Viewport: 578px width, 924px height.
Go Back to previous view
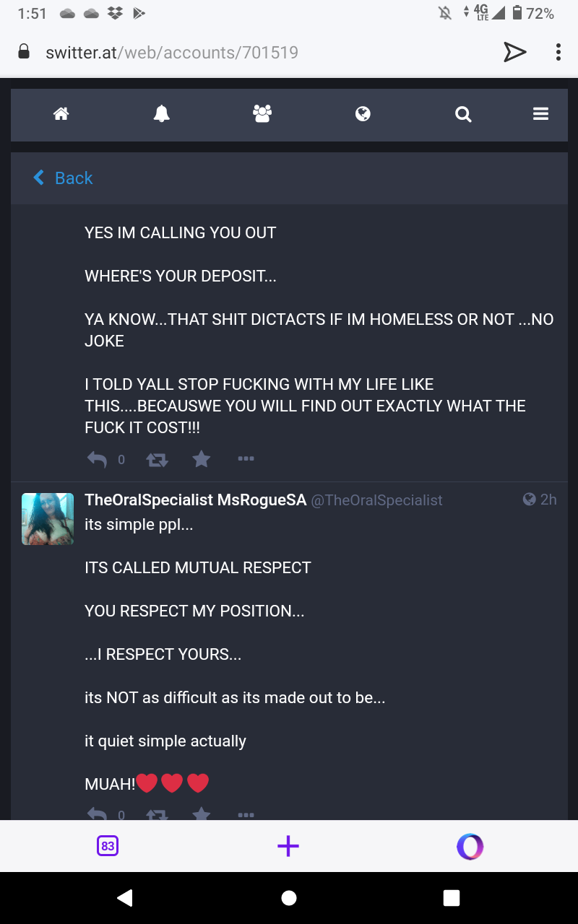coord(64,178)
